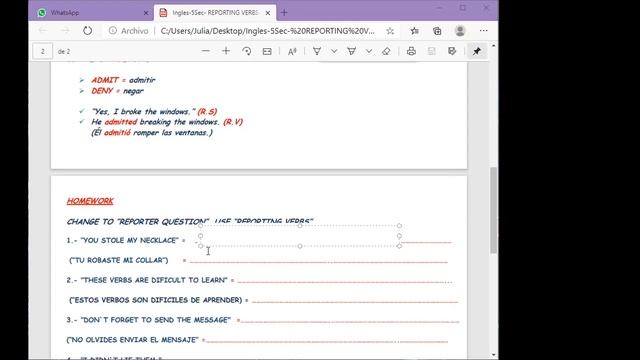Expand the Highlight tool options
This screenshot has width=640, height=360.
click(369, 51)
